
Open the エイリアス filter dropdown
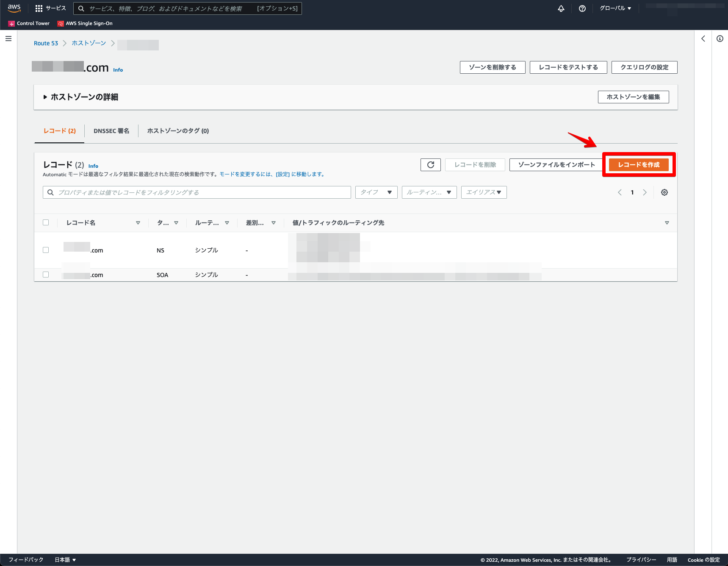point(484,192)
